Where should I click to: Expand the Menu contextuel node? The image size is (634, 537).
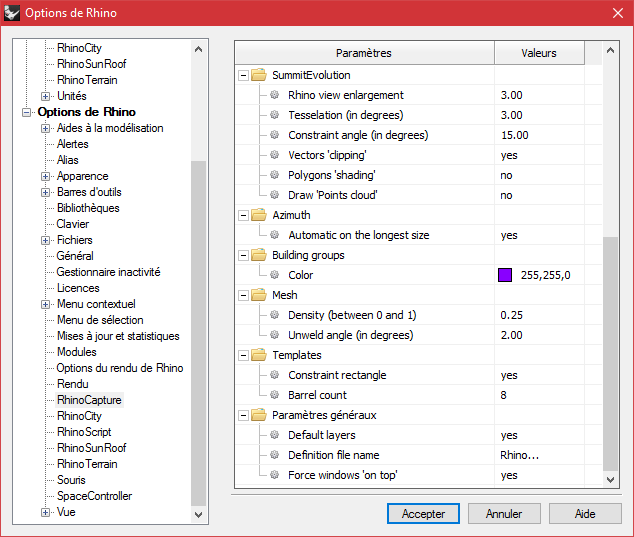(45, 304)
